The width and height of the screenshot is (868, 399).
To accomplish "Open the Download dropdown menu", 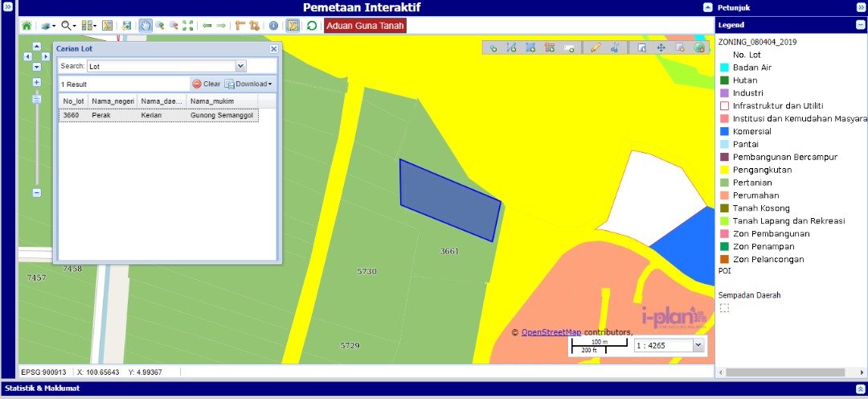I will click(x=248, y=84).
